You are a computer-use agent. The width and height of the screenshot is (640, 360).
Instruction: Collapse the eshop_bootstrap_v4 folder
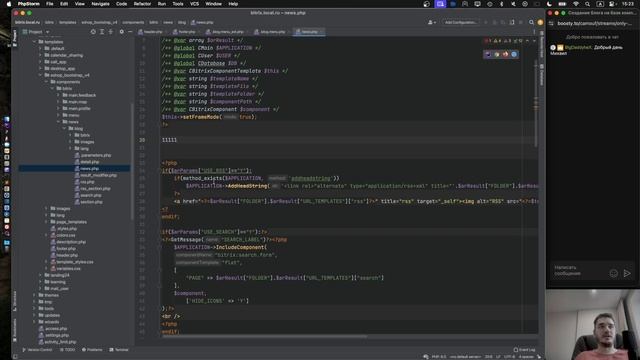point(40,75)
